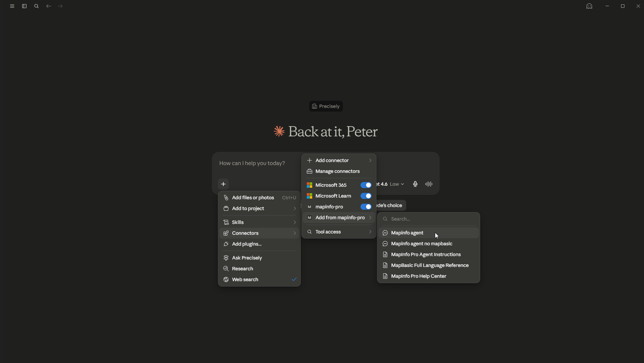Open the Low effort dropdown
The width and height of the screenshot is (644, 363).
point(397,184)
